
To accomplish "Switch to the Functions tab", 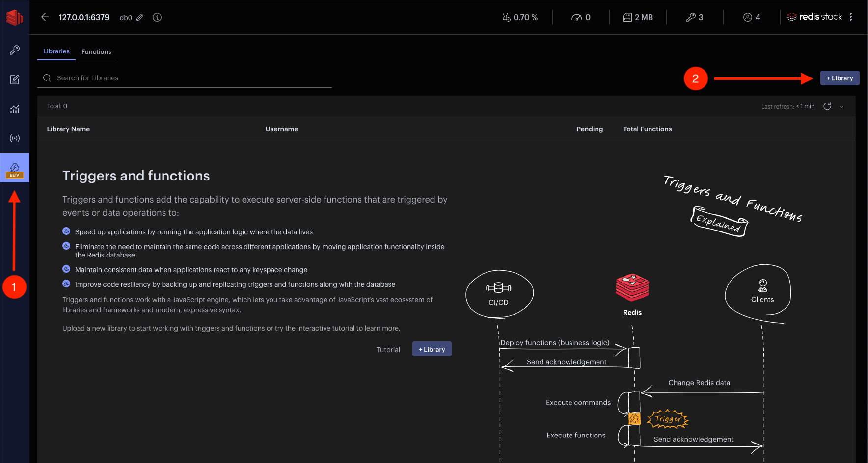I will tap(96, 51).
